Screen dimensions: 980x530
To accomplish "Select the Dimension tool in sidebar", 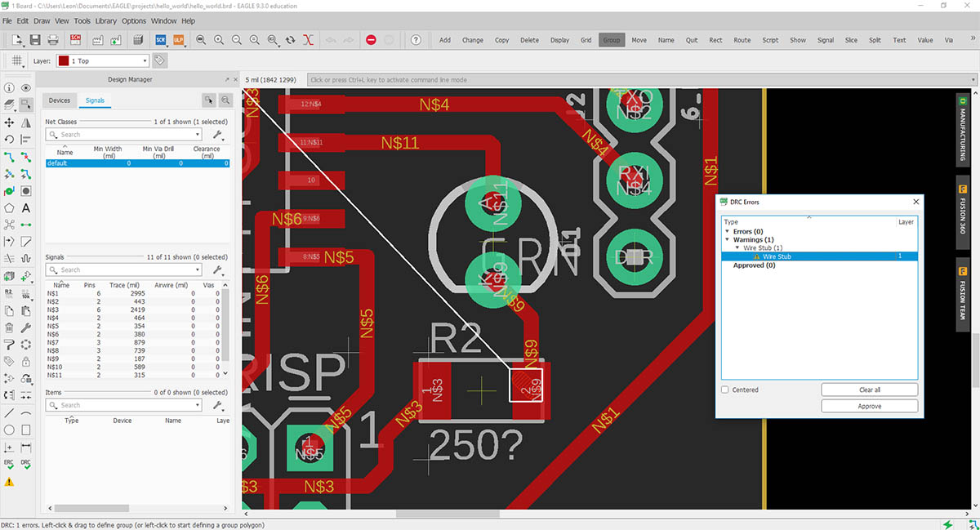I will click(x=26, y=448).
